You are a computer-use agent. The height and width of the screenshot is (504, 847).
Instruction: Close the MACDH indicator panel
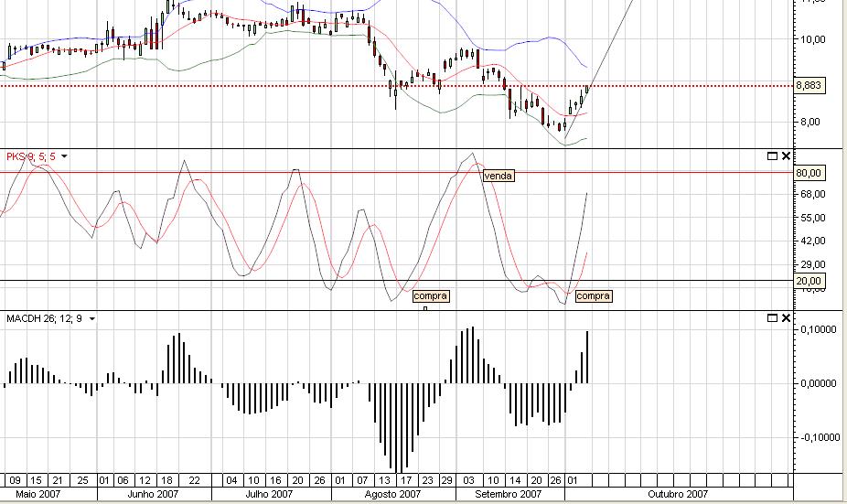click(786, 318)
